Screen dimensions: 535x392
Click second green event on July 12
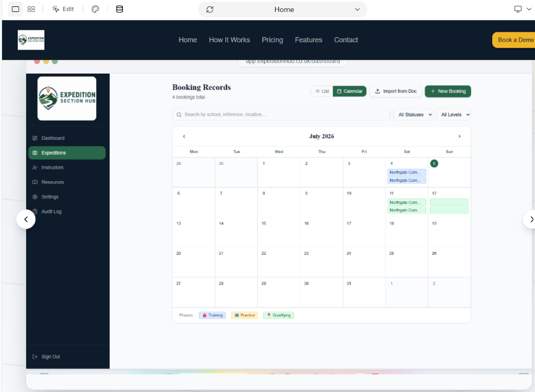coord(449,210)
